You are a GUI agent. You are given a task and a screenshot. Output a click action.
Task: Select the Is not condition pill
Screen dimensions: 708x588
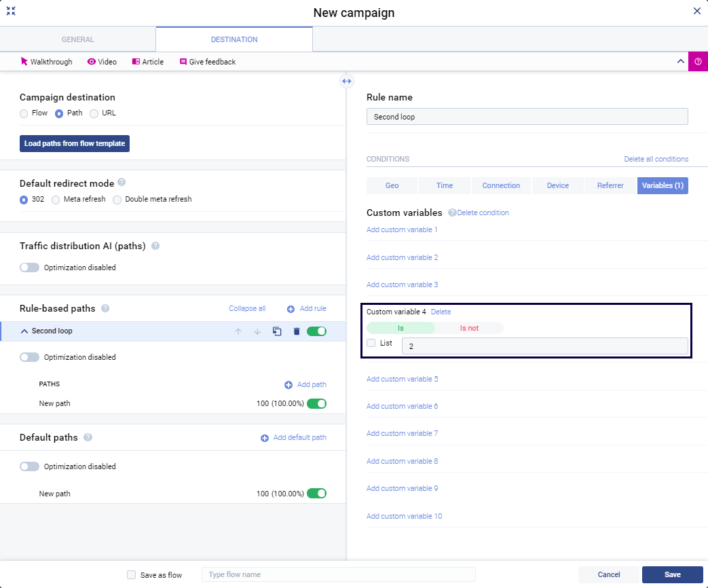click(469, 328)
